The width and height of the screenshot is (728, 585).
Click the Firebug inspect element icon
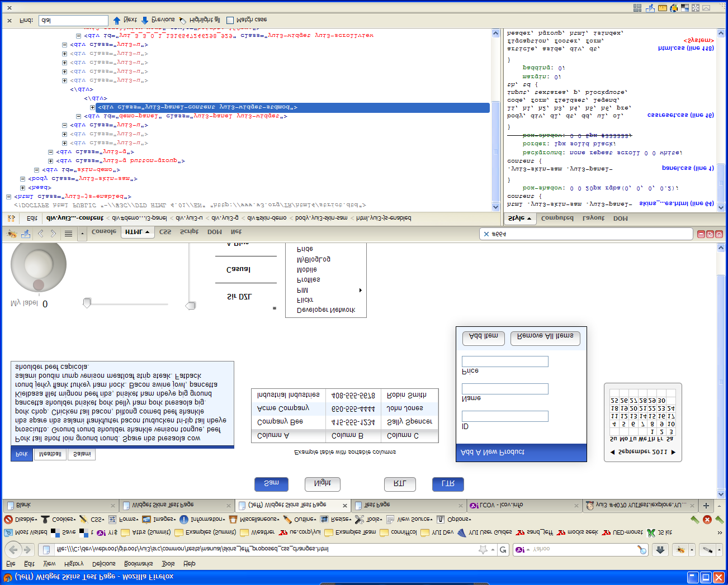click(x=26, y=234)
